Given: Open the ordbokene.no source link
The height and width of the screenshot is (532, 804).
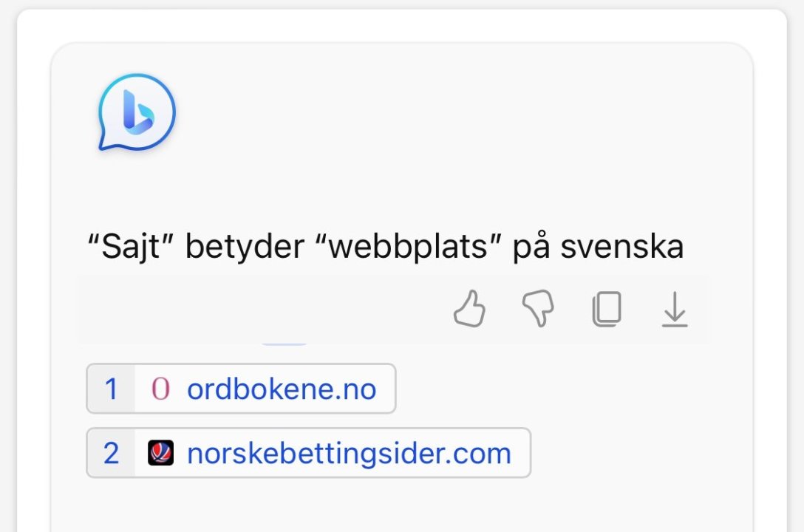Looking at the screenshot, I should click(282, 389).
